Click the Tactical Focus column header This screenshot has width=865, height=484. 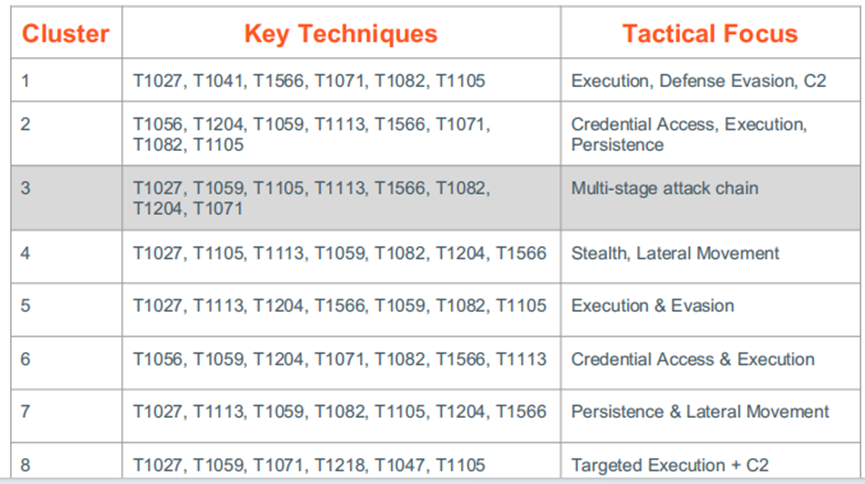709,34
